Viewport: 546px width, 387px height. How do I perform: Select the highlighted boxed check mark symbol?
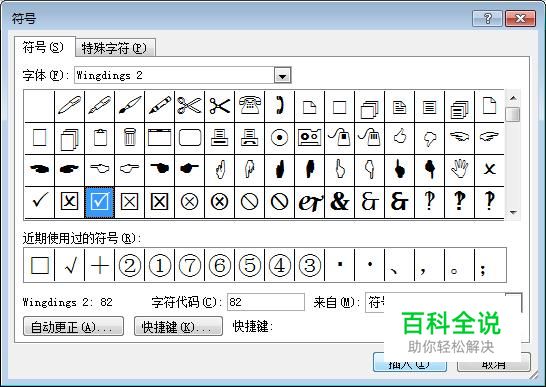100,202
